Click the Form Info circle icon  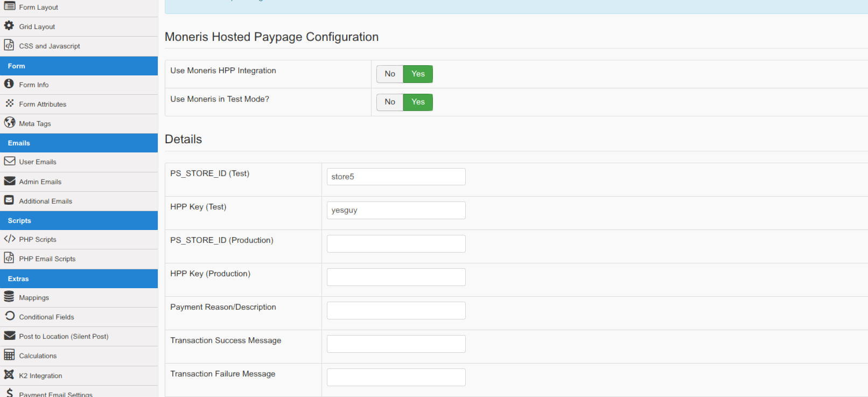(x=9, y=83)
